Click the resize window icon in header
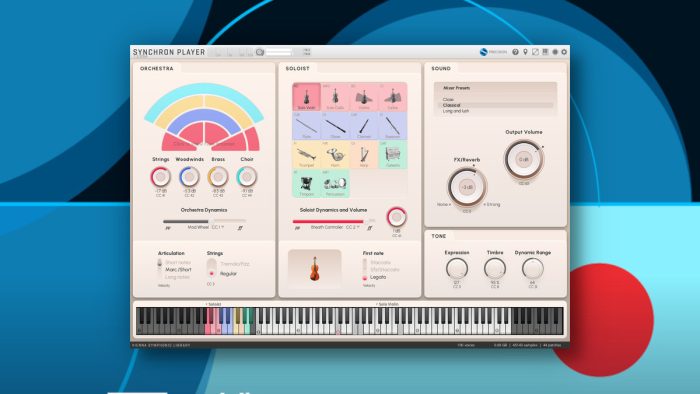 pyautogui.click(x=535, y=52)
